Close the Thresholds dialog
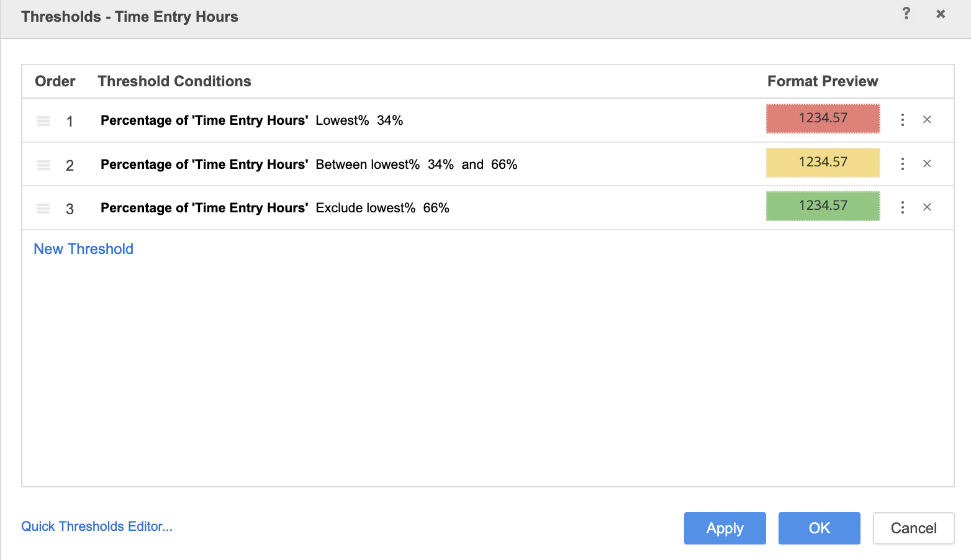The width and height of the screenshot is (971, 560). click(x=941, y=14)
